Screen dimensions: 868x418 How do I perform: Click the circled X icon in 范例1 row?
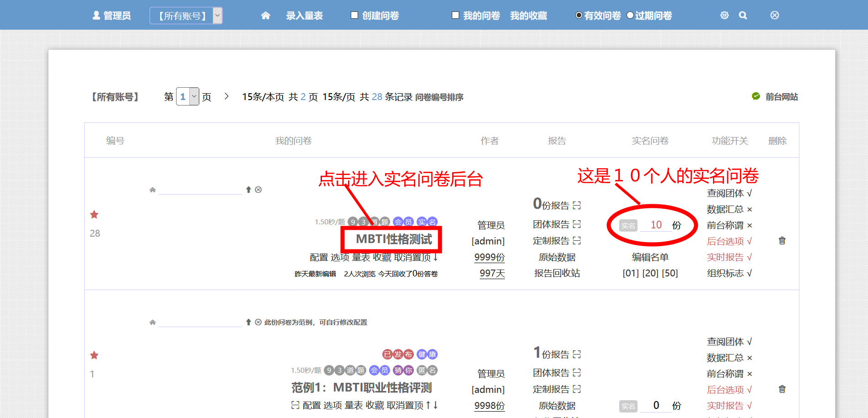[258, 322]
